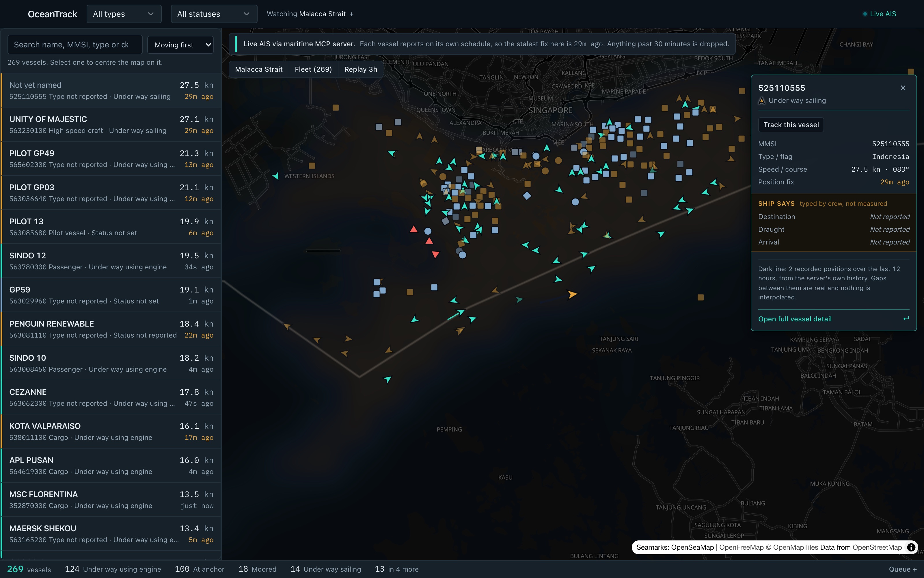Open the All types filter dropdown
Image resolution: width=924 pixels, height=578 pixels.
click(x=124, y=14)
